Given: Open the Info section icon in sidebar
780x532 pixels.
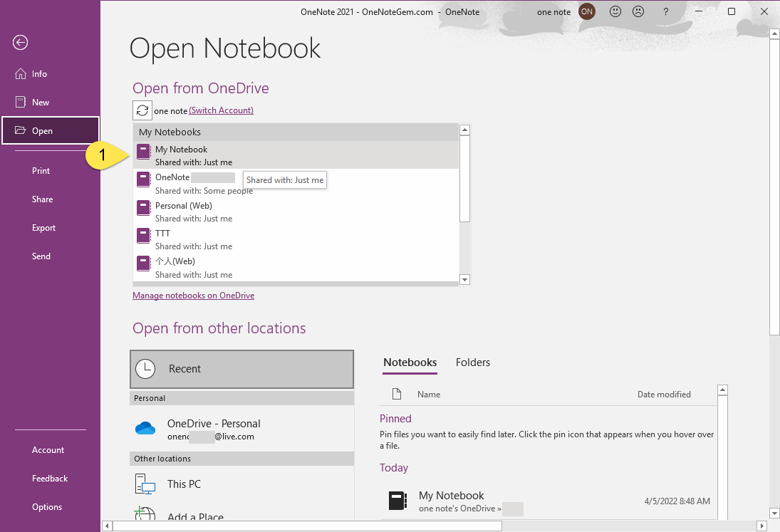Looking at the screenshot, I should (19, 73).
